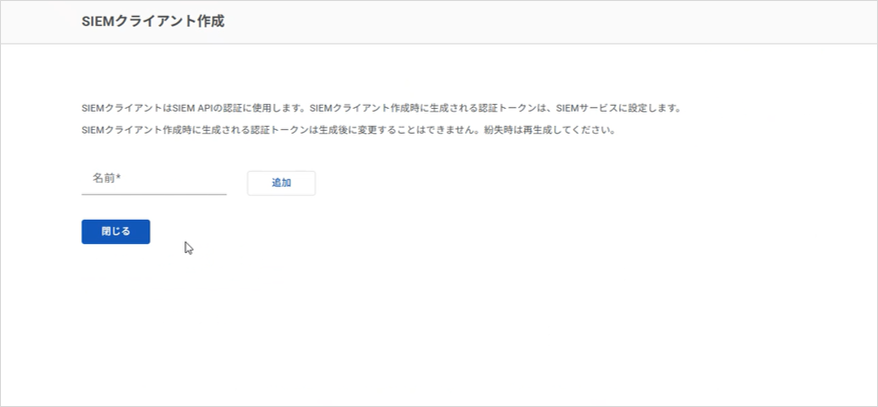Click the second description line about 認証トークン再生成

[x=346, y=131]
